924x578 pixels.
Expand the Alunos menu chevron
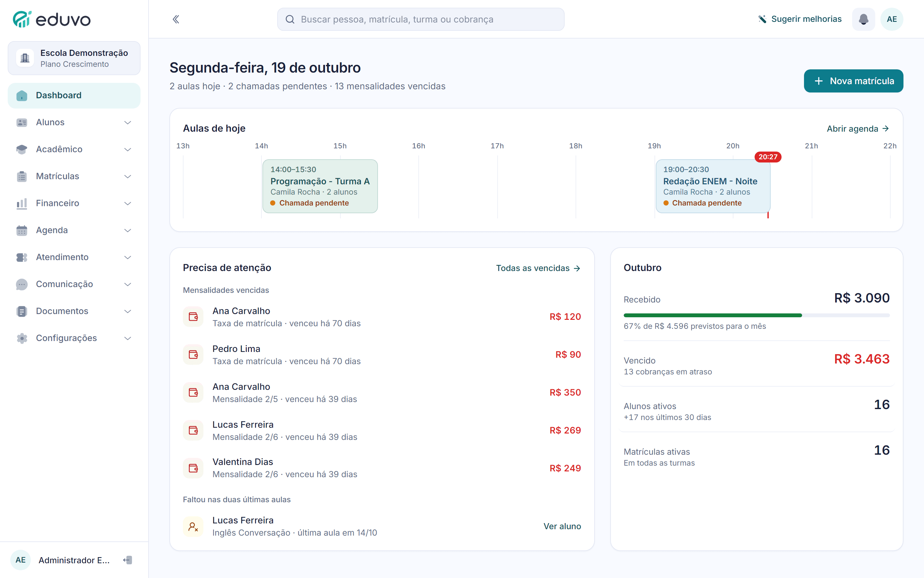[x=128, y=122]
